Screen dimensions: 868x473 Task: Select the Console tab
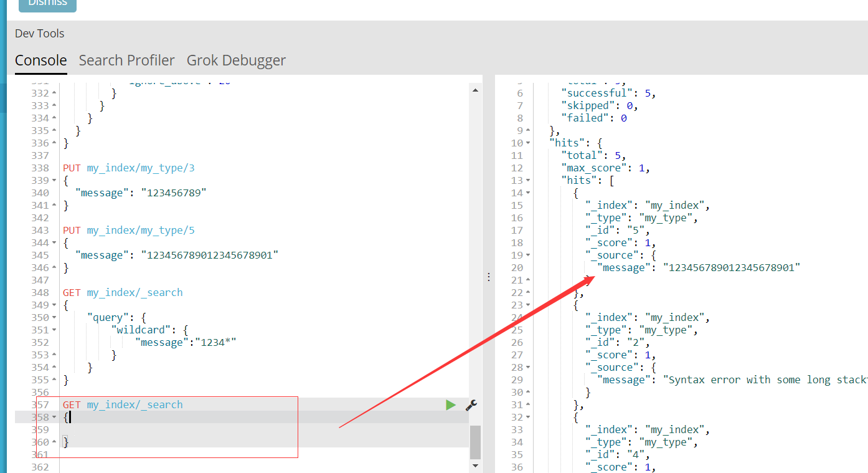coord(41,60)
